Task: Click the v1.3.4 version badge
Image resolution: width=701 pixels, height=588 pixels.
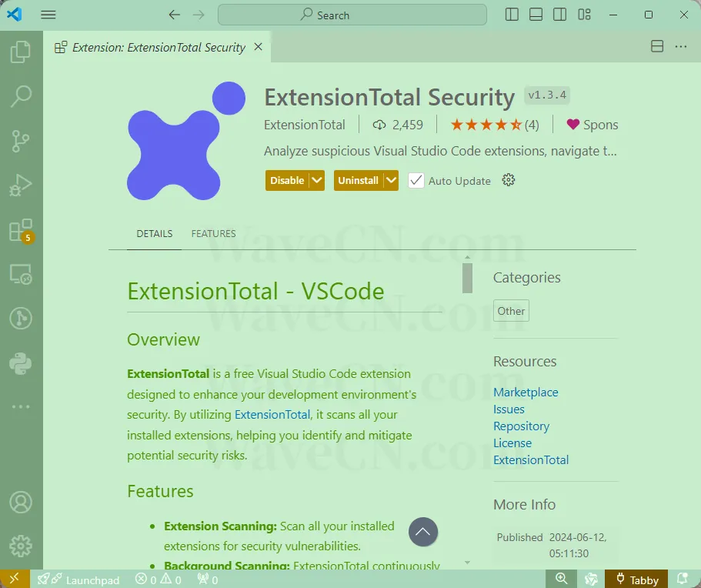Action: 547,95
